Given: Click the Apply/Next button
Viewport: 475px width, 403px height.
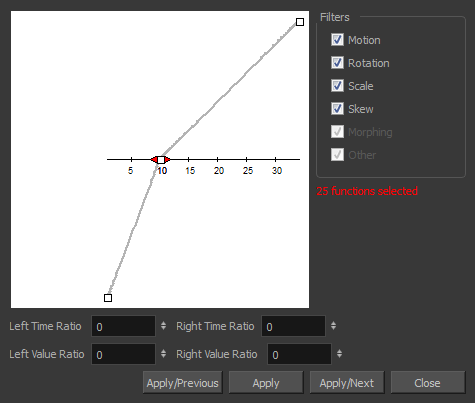Looking at the screenshot, I should pos(347,383).
